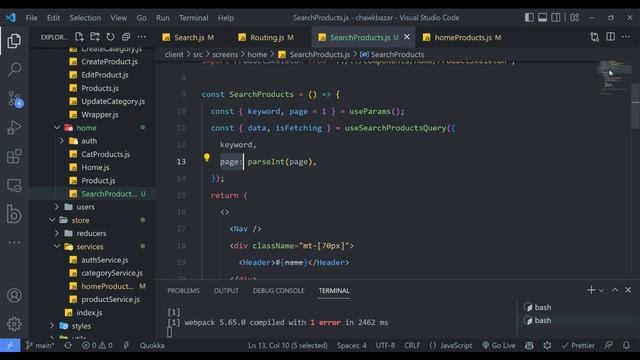Open the Extensions view
This screenshot has height=360, width=640.
pos(14,156)
